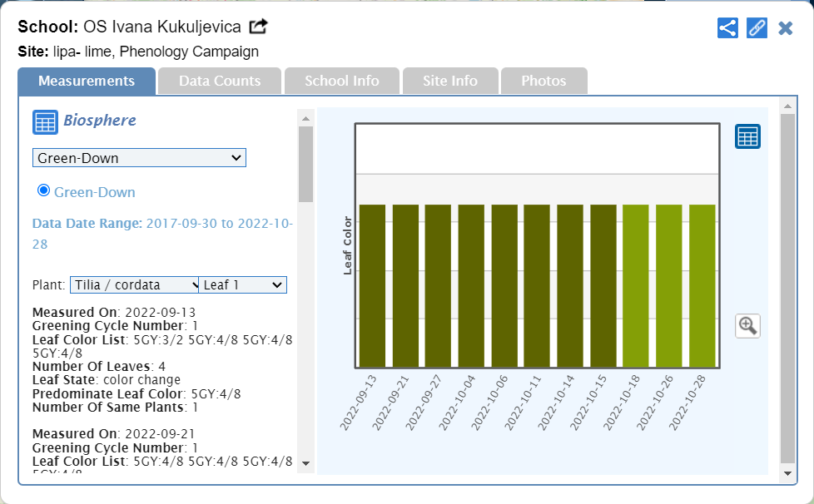Open the Tilia / cordata plant dropdown
Image resolution: width=814 pixels, height=504 pixels.
pyautogui.click(x=134, y=284)
